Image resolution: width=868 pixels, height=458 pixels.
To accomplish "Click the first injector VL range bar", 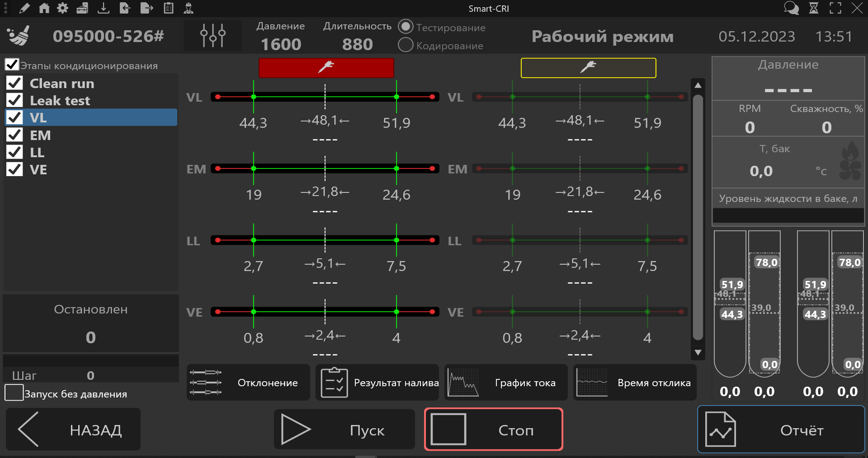I will pyautogui.click(x=325, y=97).
